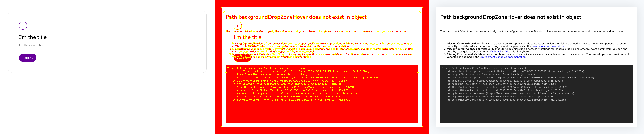Open the blue Webpack link
The height and width of the screenshot is (134, 644).
(x=496, y=52)
